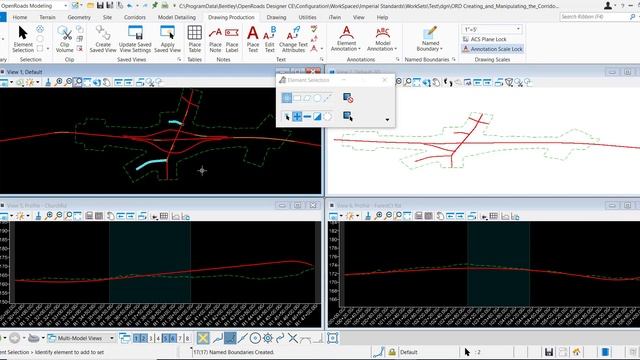Open the View ribbon tab
The height and width of the screenshot is (360, 640).
(358, 17)
